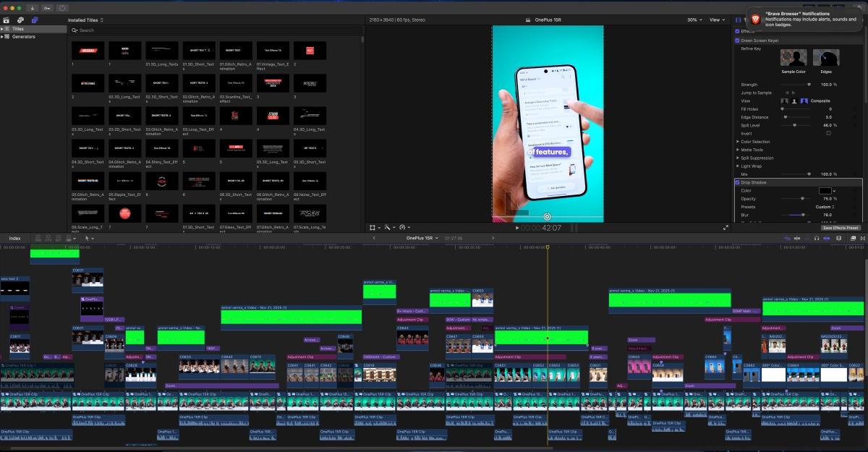The image size is (868, 452).
Task: Open the Transitions browser icon
Action: point(863,238)
